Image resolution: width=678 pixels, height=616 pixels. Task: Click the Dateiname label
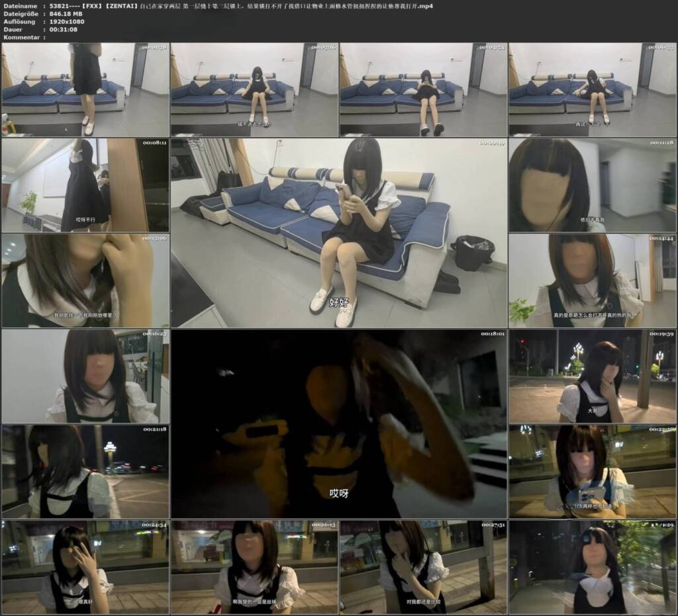(x=21, y=6)
